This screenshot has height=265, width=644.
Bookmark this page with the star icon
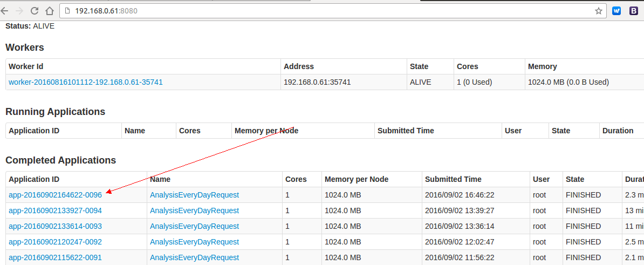tap(598, 11)
